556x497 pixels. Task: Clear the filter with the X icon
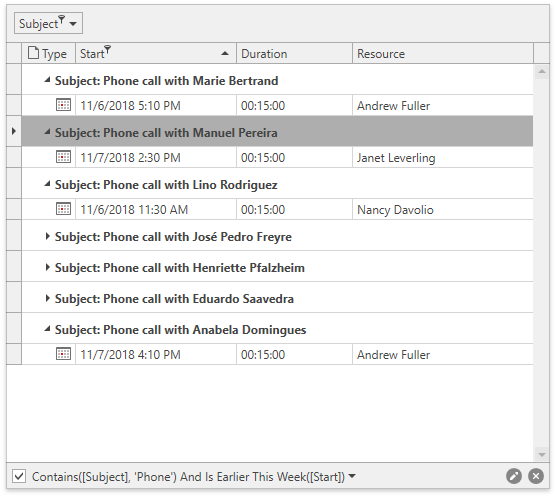click(536, 476)
